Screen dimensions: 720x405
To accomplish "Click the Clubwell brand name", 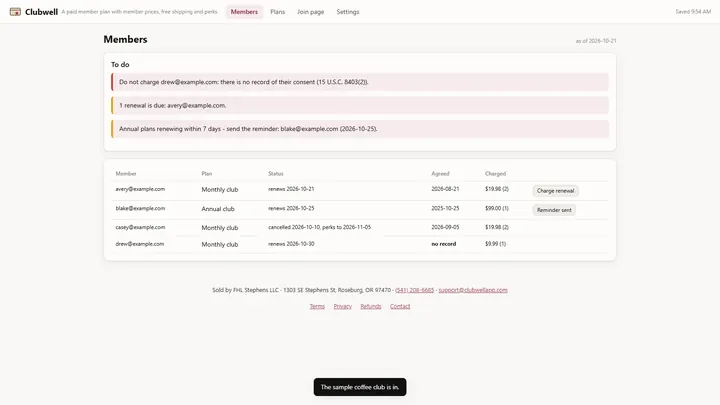I will click(x=41, y=12).
